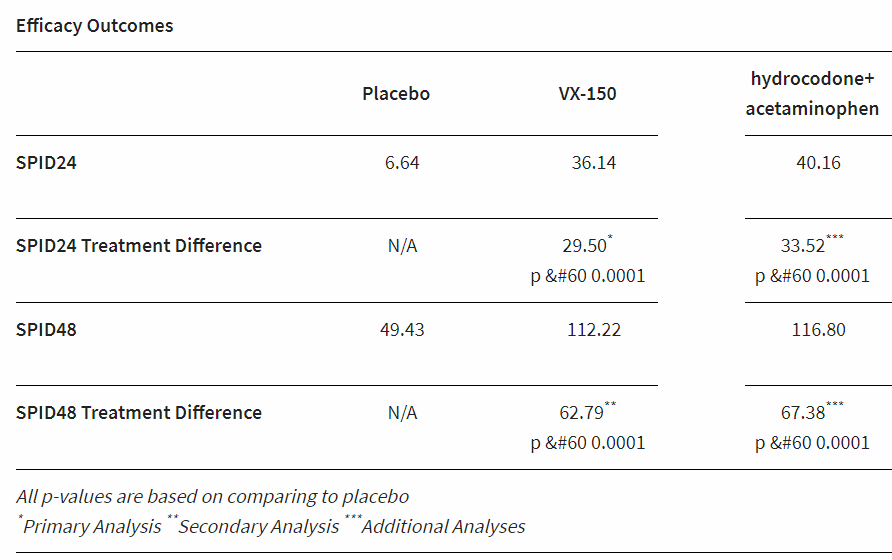Screen dimensions: 892x560
Task: Click the SPID24 Treatment Difference row label
Action: point(139,246)
